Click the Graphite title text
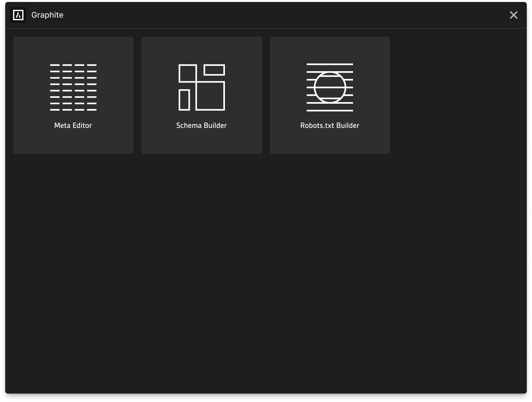This screenshot has width=532, height=402. [47, 15]
